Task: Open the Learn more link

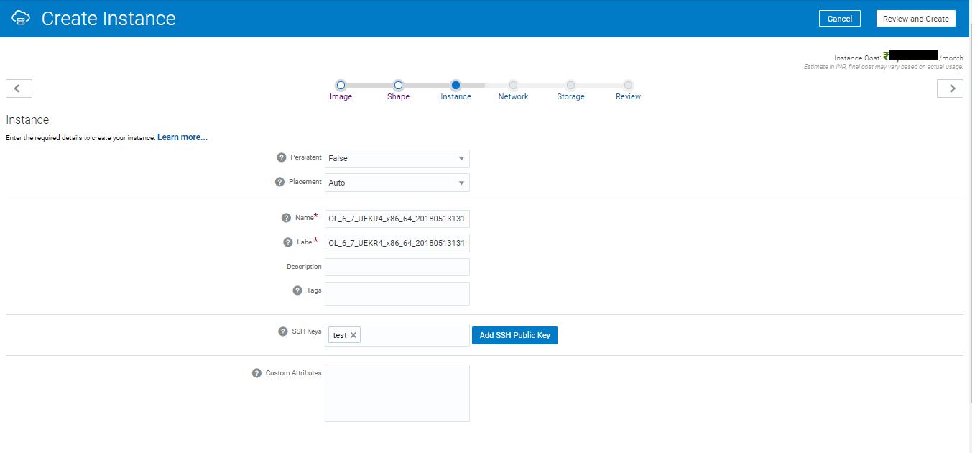Action: [x=182, y=137]
